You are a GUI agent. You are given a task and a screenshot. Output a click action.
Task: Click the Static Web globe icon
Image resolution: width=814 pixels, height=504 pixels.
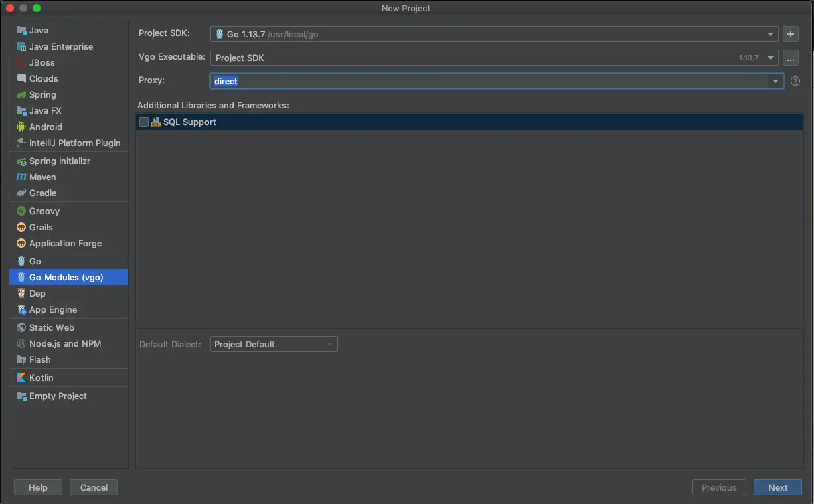(x=21, y=327)
